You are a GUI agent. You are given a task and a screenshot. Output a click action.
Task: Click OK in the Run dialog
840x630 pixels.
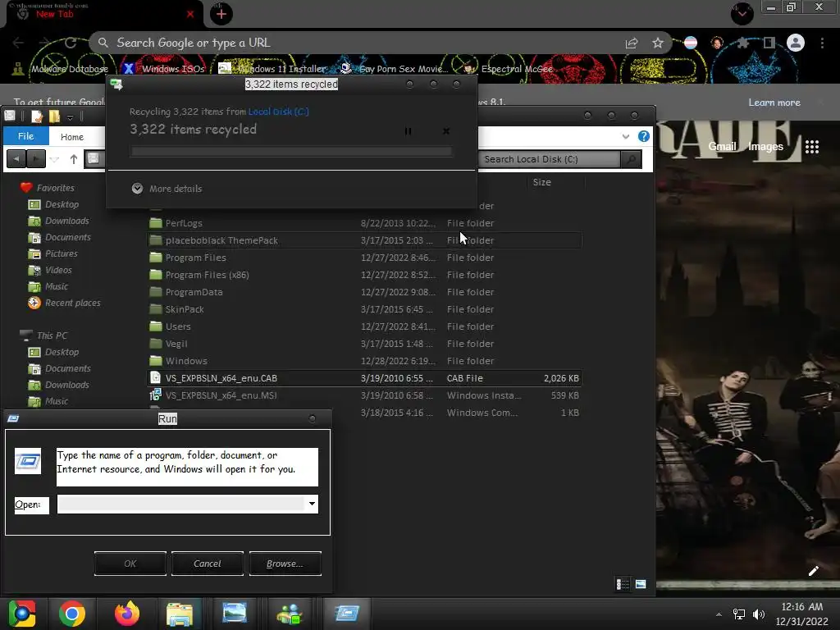click(x=130, y=564)
